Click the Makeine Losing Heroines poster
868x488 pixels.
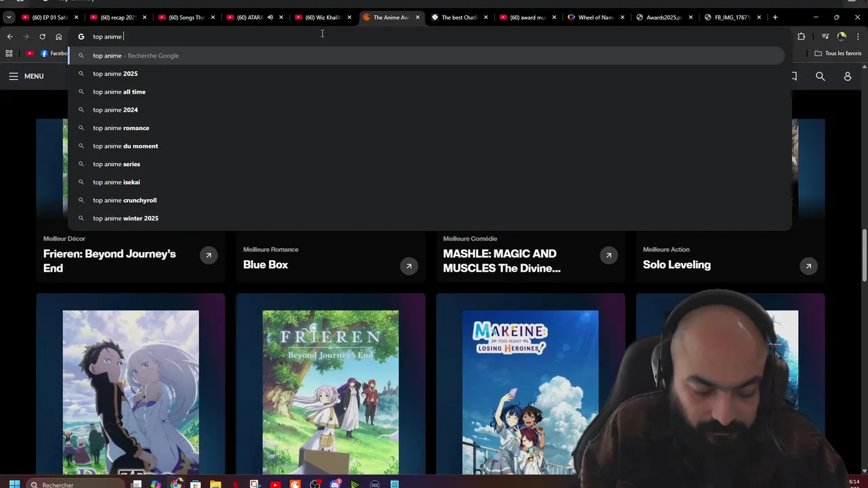click(530, 392)
